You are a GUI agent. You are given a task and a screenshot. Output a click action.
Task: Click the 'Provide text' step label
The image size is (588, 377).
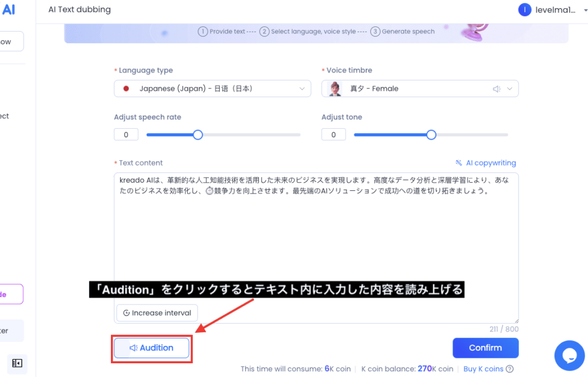pos(227,32)
